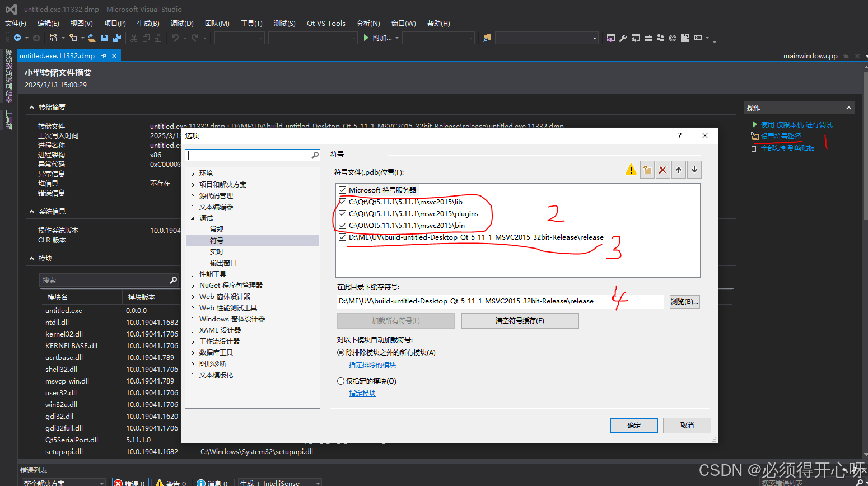Open the 帮助(H) menu

[x=438, y=24]
